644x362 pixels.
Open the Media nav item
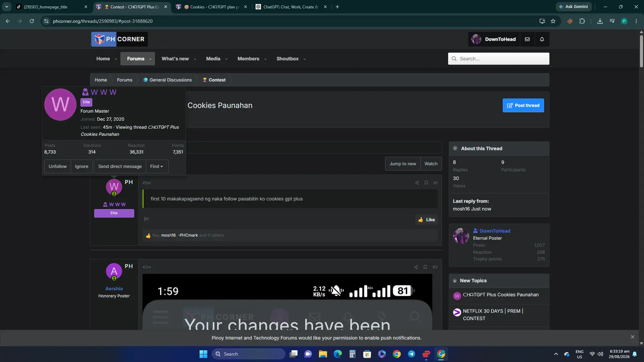[213, 59]
